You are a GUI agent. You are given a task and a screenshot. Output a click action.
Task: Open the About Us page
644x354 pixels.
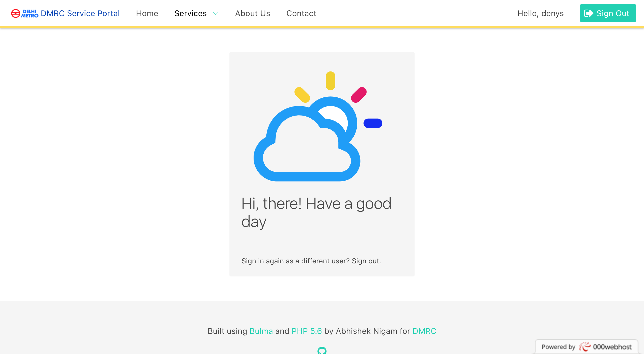252,13
